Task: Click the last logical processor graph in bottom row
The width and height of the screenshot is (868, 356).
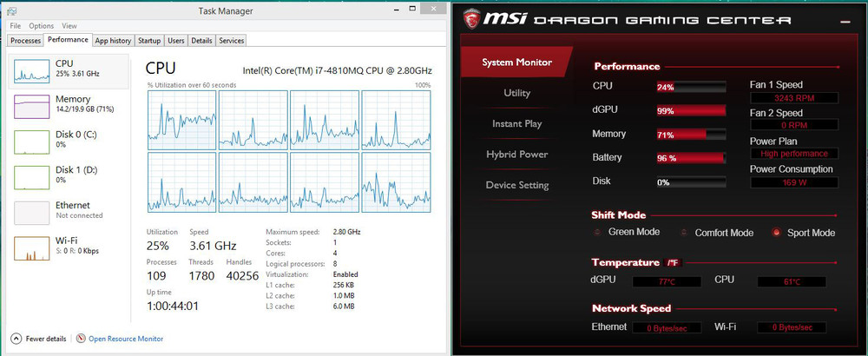Action: 396,182
